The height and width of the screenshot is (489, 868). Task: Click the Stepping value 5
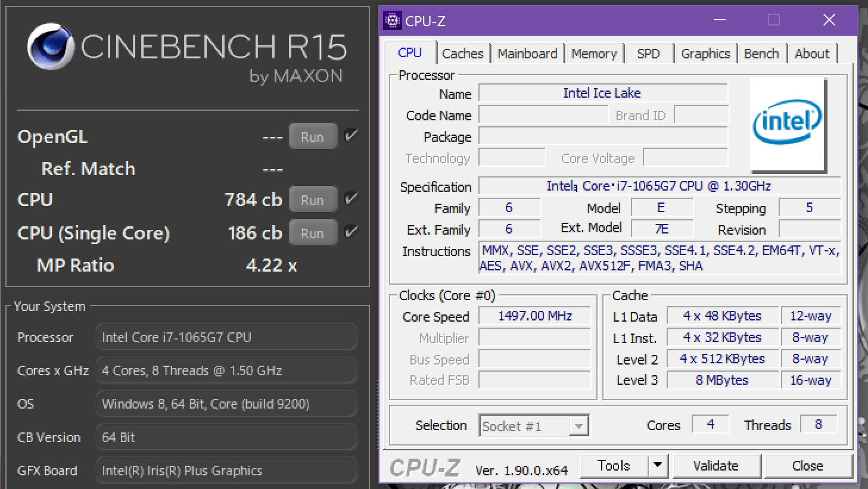tap(809, 207)
